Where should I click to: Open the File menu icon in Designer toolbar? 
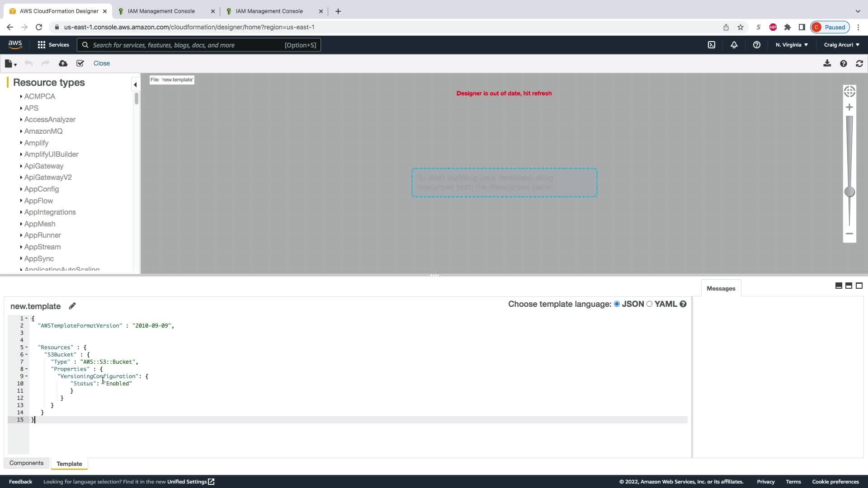[10, 64]
